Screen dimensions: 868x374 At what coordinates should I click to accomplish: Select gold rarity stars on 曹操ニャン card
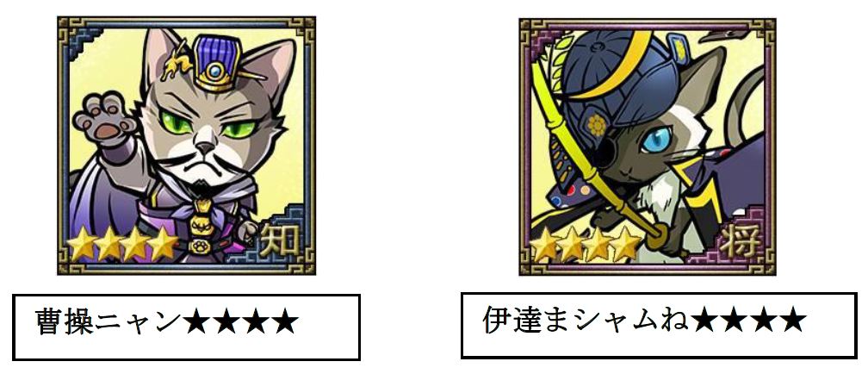122,243
